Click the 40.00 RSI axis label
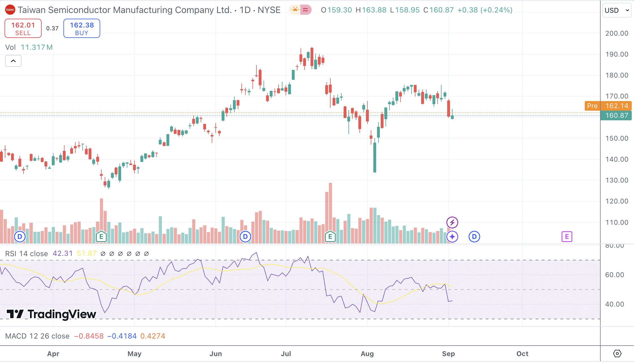This screenshot has height=364, width=634. 614,304
